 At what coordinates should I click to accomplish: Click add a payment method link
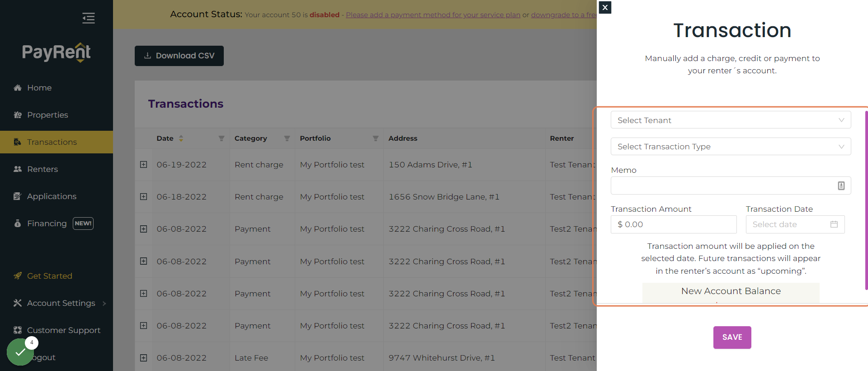coord(433,14)
